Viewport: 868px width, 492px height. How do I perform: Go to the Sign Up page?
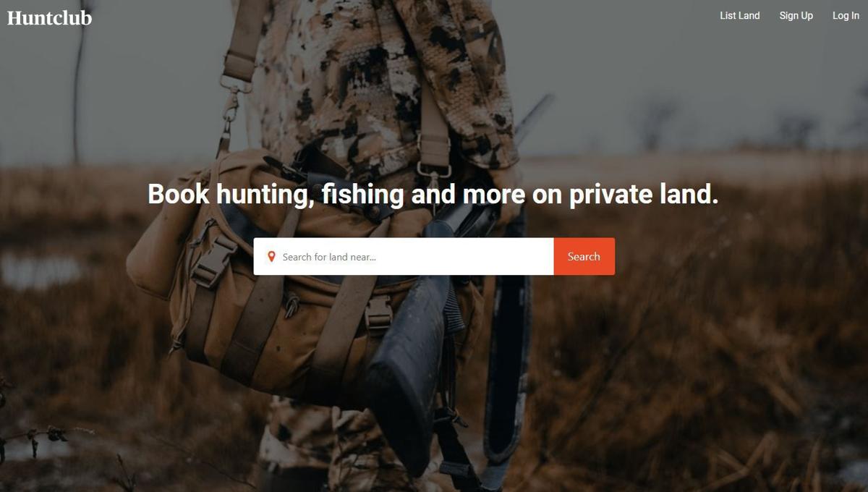click(796, 16)
